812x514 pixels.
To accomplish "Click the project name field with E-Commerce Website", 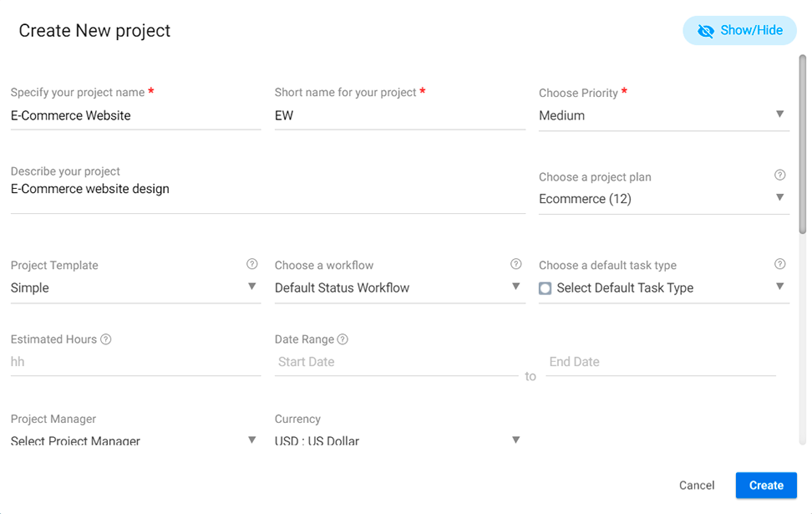I will coord(135,115).
